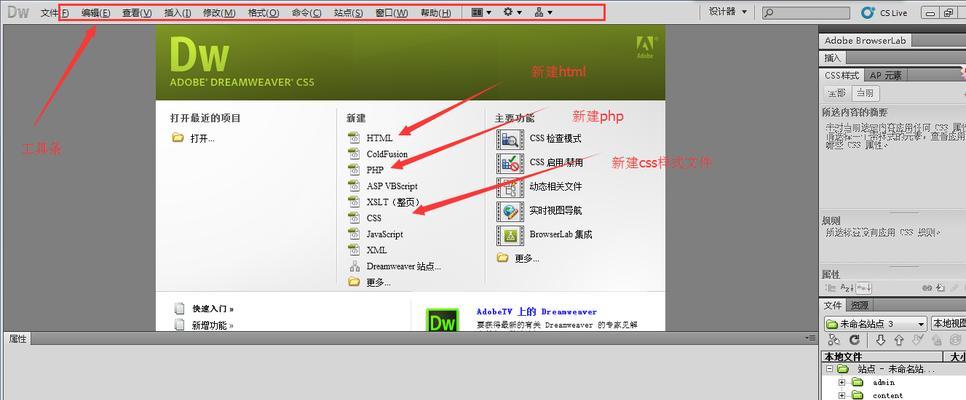Toggle Show category view in CSS properties
966x400 pixels.
click(830, 288)
